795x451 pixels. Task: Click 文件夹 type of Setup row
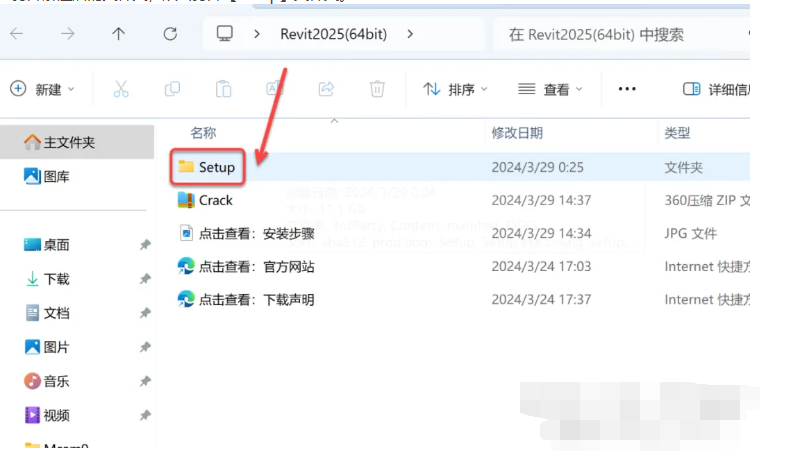(x=683, y=167)
